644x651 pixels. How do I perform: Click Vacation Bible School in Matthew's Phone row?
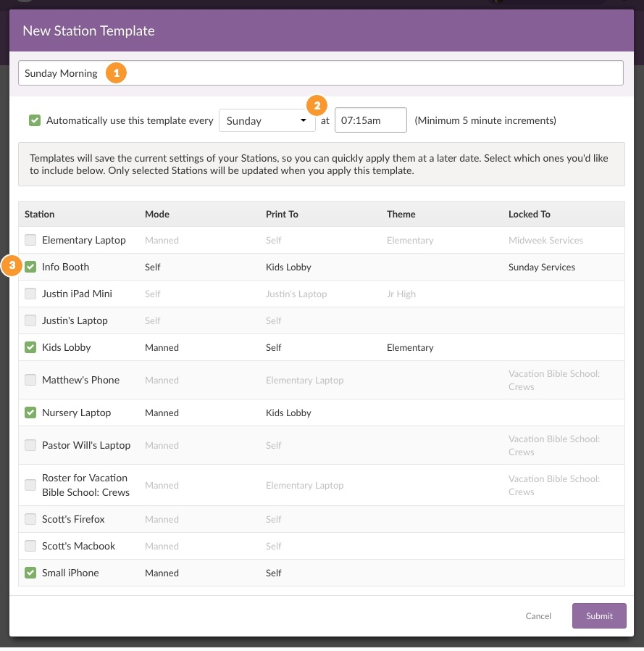click(554, 380)
